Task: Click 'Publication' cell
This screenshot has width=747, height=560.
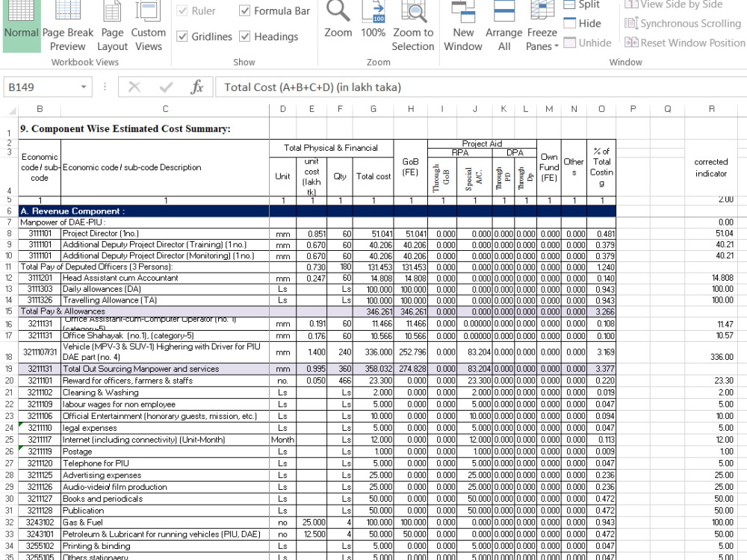Action: 165,511
